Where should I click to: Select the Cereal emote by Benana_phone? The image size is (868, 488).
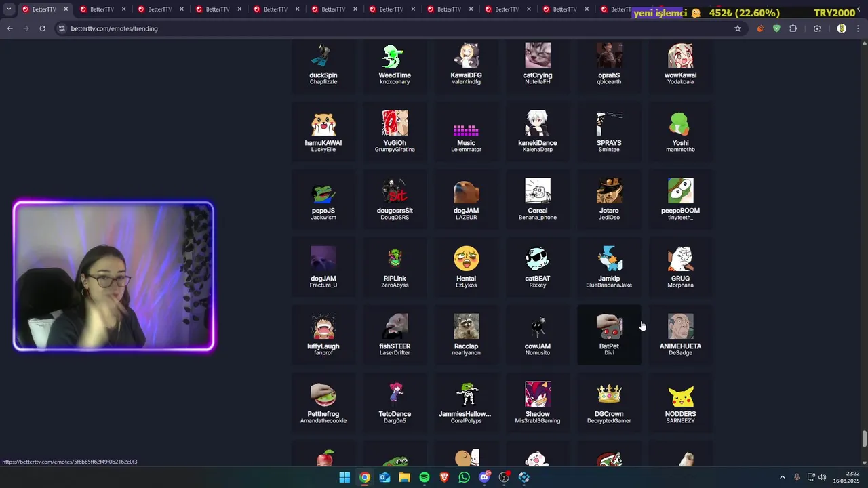(538, 200)
